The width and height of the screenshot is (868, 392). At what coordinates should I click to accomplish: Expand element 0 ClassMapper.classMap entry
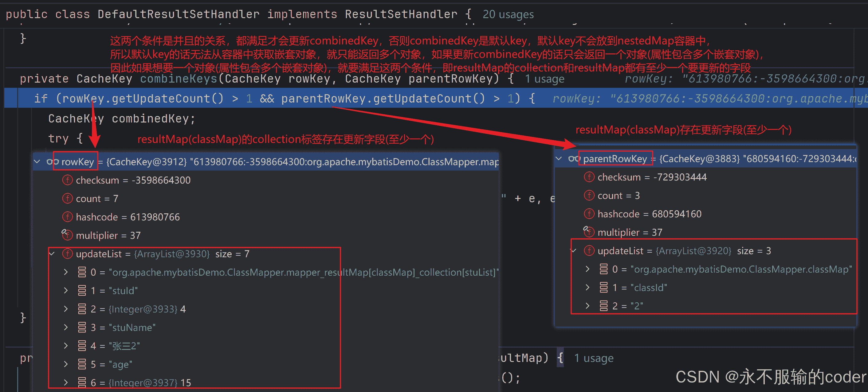click(x=588, y=269)
